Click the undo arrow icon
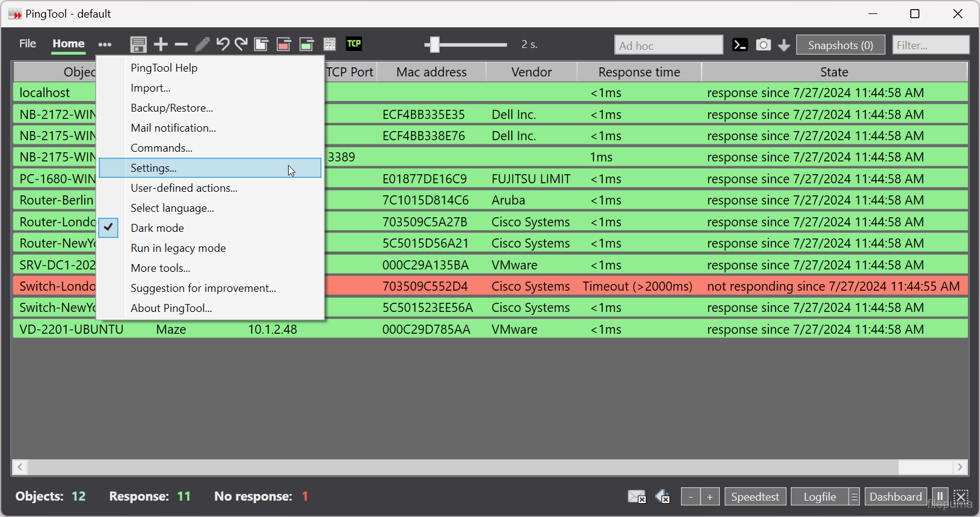This screenshot has height=517, width=980. pyautogui.click(x=223, y=44)
